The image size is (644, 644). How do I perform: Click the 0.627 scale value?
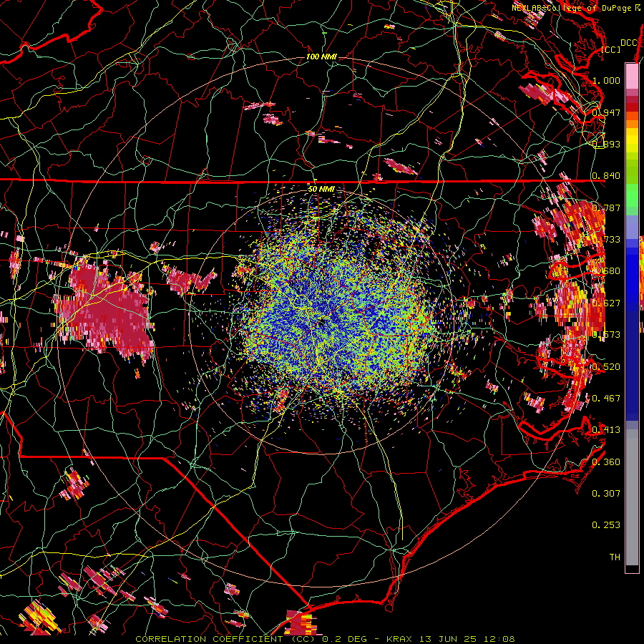606,303
